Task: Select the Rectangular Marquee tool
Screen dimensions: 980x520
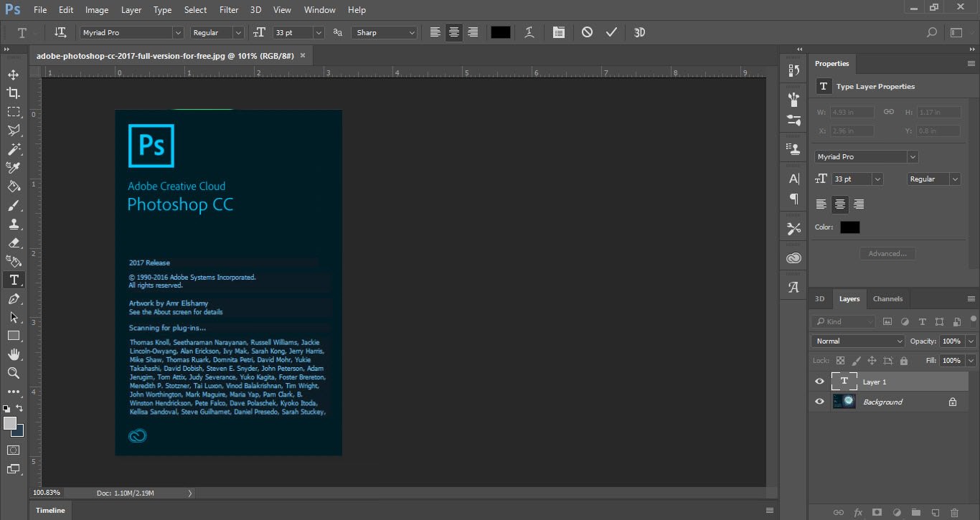Action: (14, 112)
